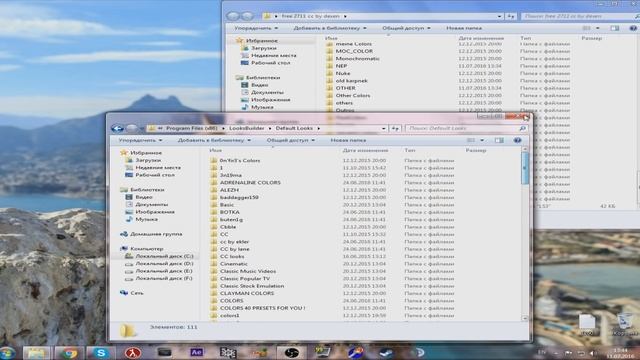The width and height of the screenshot is (640, 360).
Task: Open Упорядочить menu in back Explorer window
Action: pyautogui.click(x=256, y=28)
